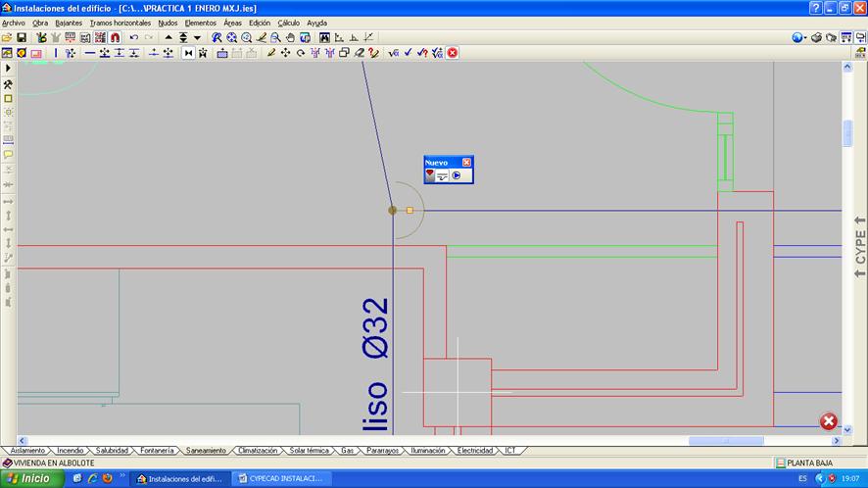Select the pan hand tool
The width and height of the screenshot is (868, 488).
[x=291, y=37]
